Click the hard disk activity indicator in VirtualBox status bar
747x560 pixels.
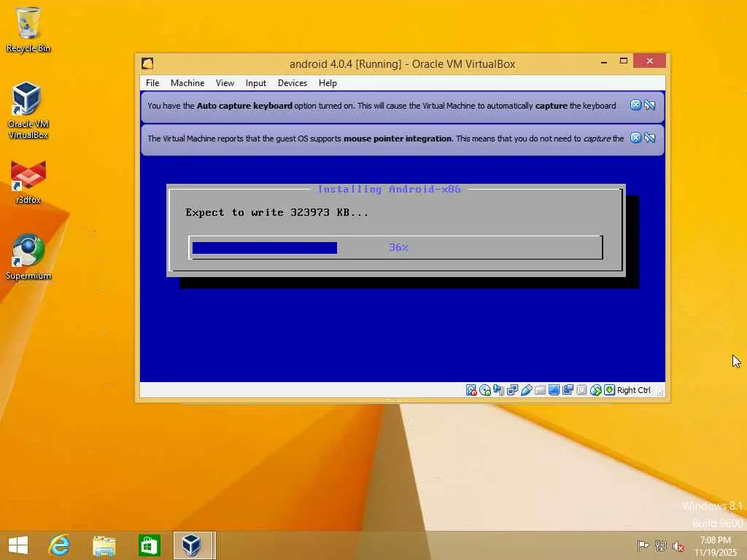[x=471, y=391]
